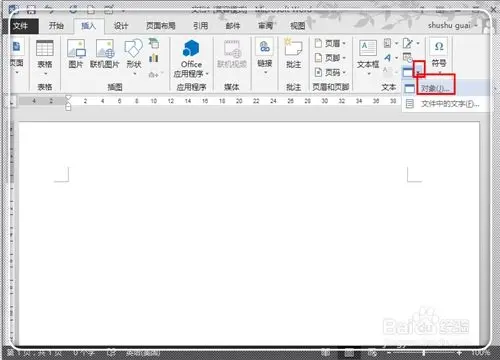Screen dimensions: 500x360
Task: Select the print layout view icon
Action: coord(349,353)
